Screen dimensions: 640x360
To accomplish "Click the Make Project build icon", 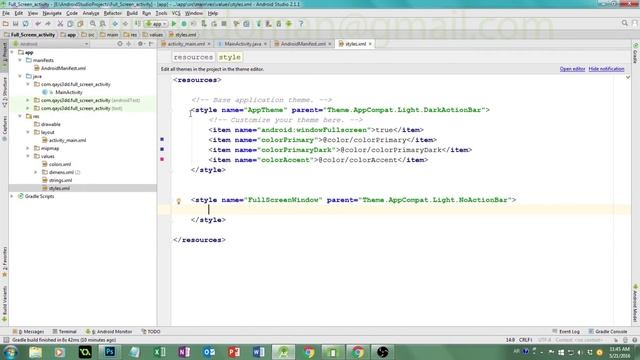I will tap(138, 24).
